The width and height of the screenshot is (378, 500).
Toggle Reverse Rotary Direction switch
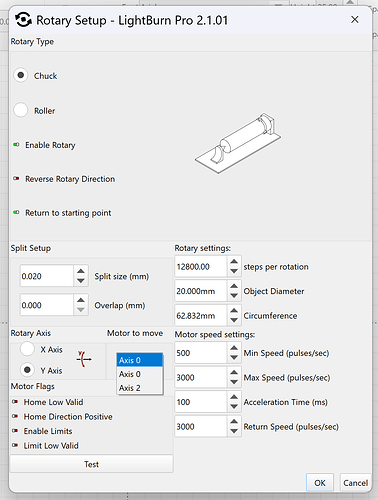pyautogui.click(x=16, y=179)
